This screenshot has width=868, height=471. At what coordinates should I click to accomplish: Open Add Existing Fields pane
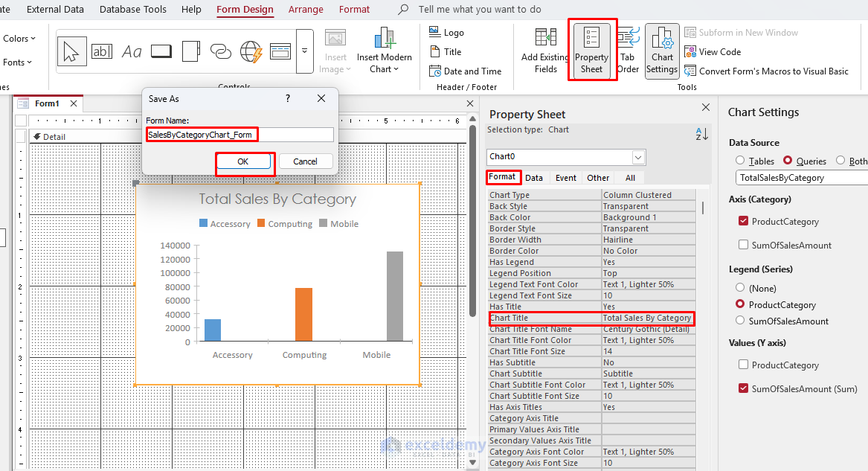point(545,51)
